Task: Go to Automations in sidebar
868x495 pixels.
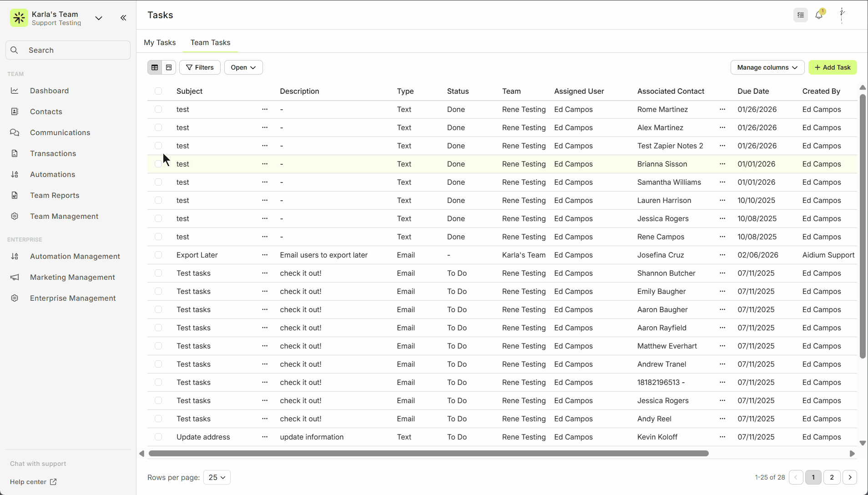Action: coord(52,174)
